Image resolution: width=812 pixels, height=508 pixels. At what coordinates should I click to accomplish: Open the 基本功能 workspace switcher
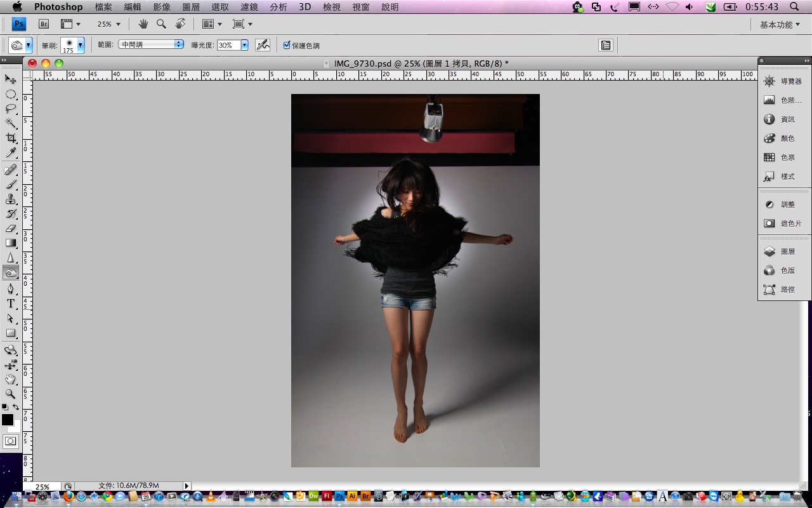click(x=780, y=25)
